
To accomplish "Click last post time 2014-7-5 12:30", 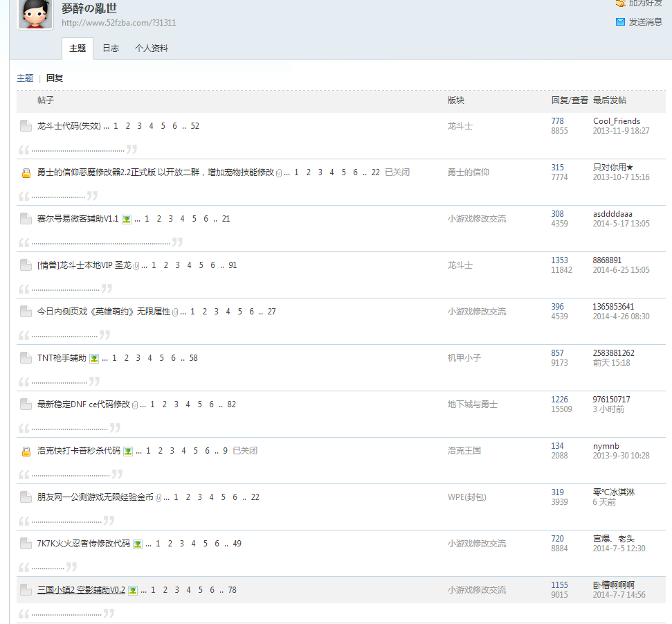I will pos(619,548).
